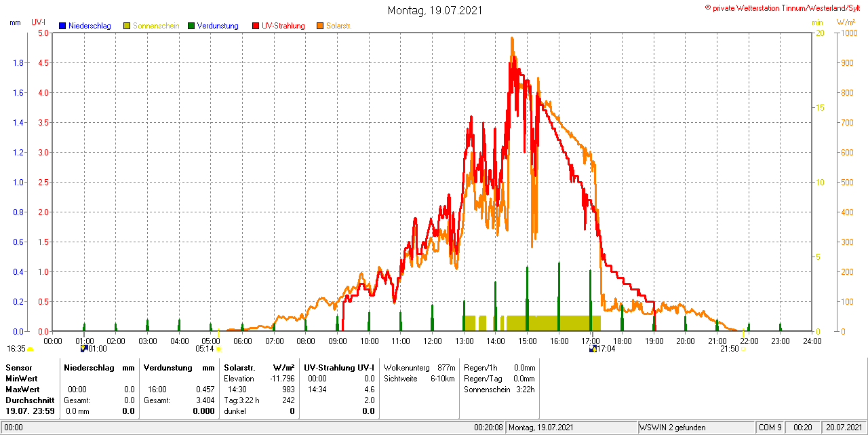This screenshot has width=868, height=435.
Task: Click the moon icon next to 01:00
Action: click(83, 349)
